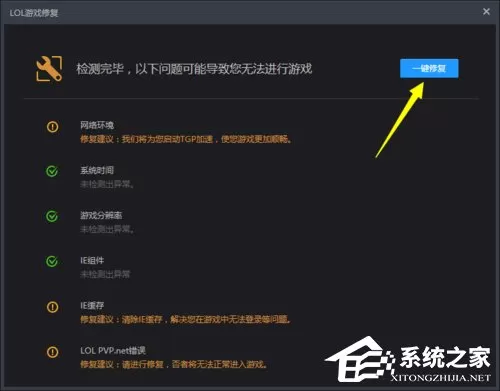The width and height of the screenshot is (500, 391).
Task: Click the 一键修复 repair button
Action: pyautogui.click(x=429, y=68)
